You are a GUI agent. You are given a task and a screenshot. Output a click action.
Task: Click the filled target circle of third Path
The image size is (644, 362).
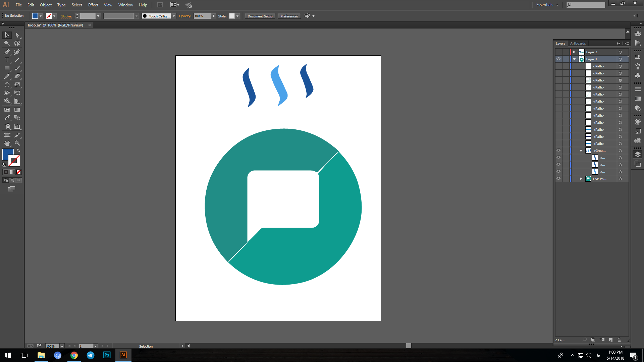tap(620, 80)
